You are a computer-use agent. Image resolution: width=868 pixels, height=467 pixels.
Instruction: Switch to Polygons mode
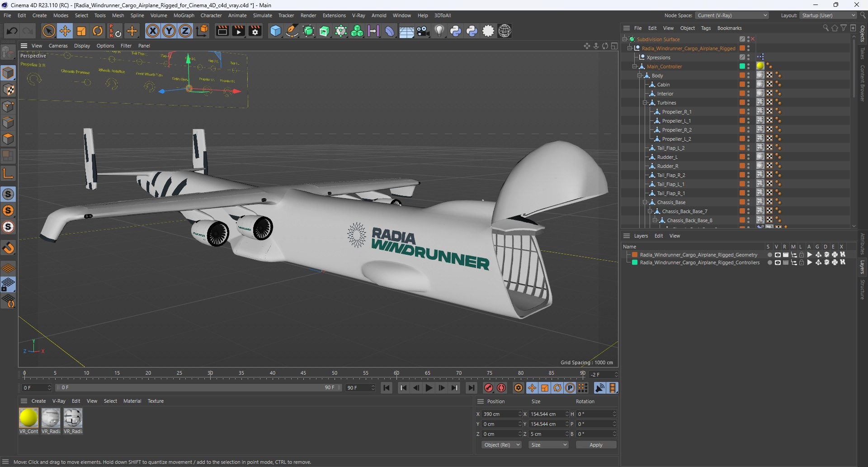point(8,139)
